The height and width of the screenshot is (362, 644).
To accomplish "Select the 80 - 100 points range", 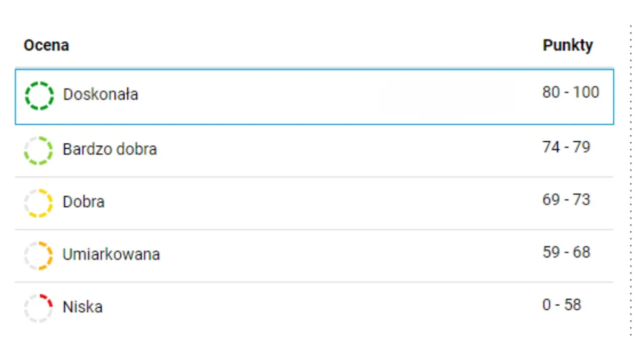I will (571, 93).
